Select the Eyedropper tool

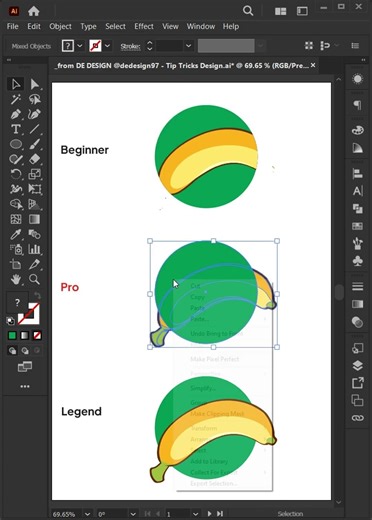(16, 234)
